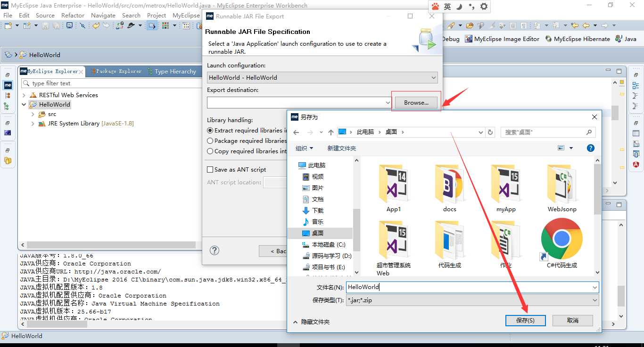Click the Baidu paw input method icon
Image resolution: width=644 pixels, height=347 pixels.
click(x=436, y=7)
